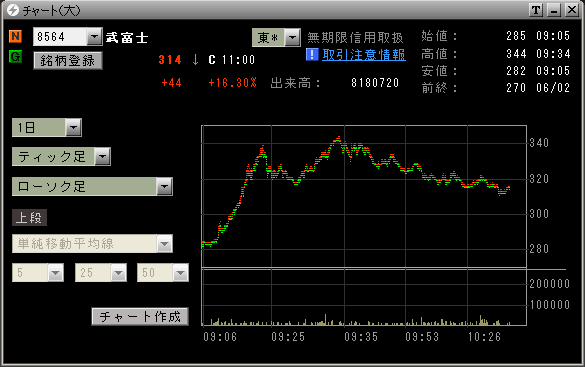Open the 単純移動平均線 indicator dropdown
Screen dimensions: 585x367
click(x=164, y=244)
